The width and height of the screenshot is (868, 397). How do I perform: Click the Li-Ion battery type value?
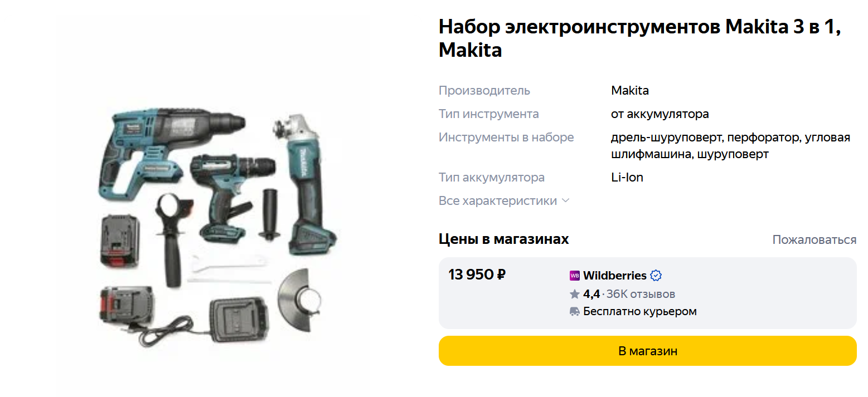point(627,178)
